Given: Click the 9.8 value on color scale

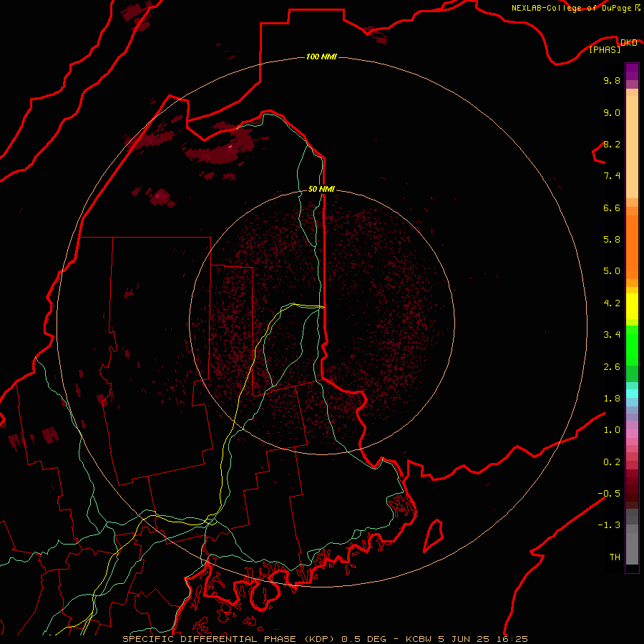Looking at the screenshot, I should 612,80.
